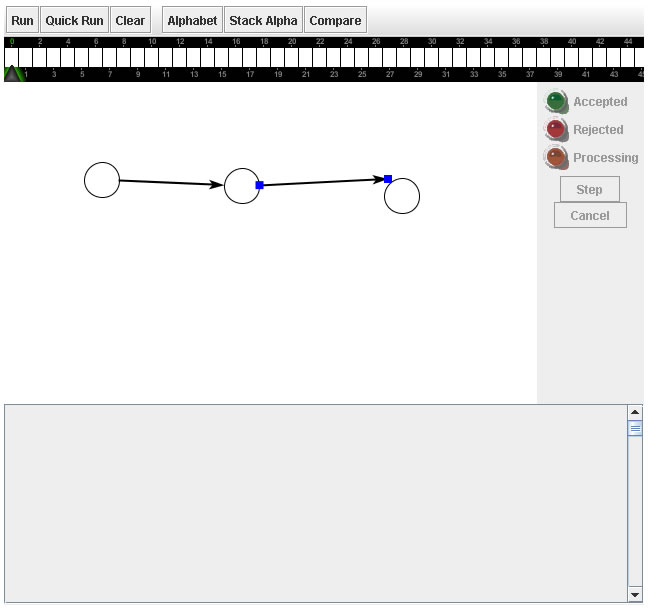The width and height of the screenshot is (655, 609).
Task: Select the rightmost state circle
Action: 402,197
